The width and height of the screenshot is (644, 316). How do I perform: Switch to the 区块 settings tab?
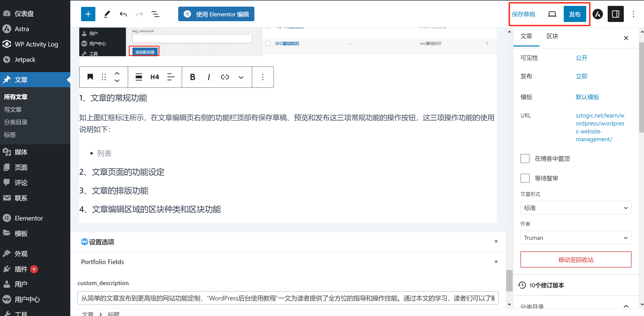coord(552,36)
